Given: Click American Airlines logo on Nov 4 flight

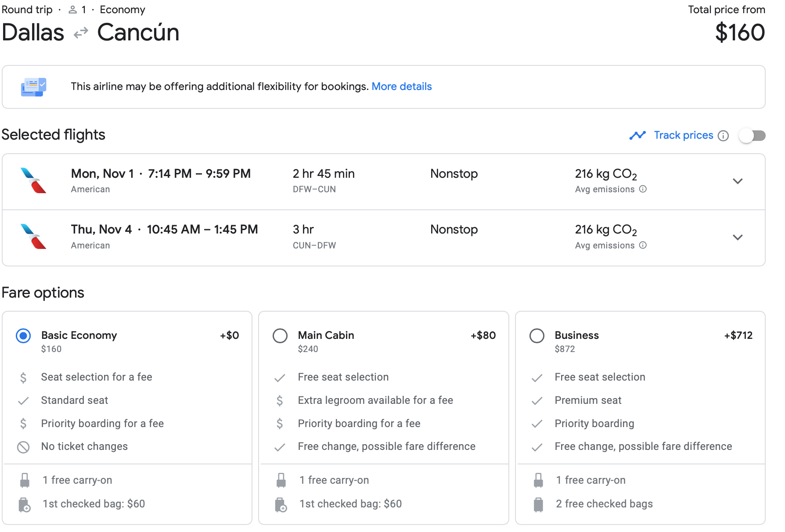Looking at the screenshot, I should point(33,237).
